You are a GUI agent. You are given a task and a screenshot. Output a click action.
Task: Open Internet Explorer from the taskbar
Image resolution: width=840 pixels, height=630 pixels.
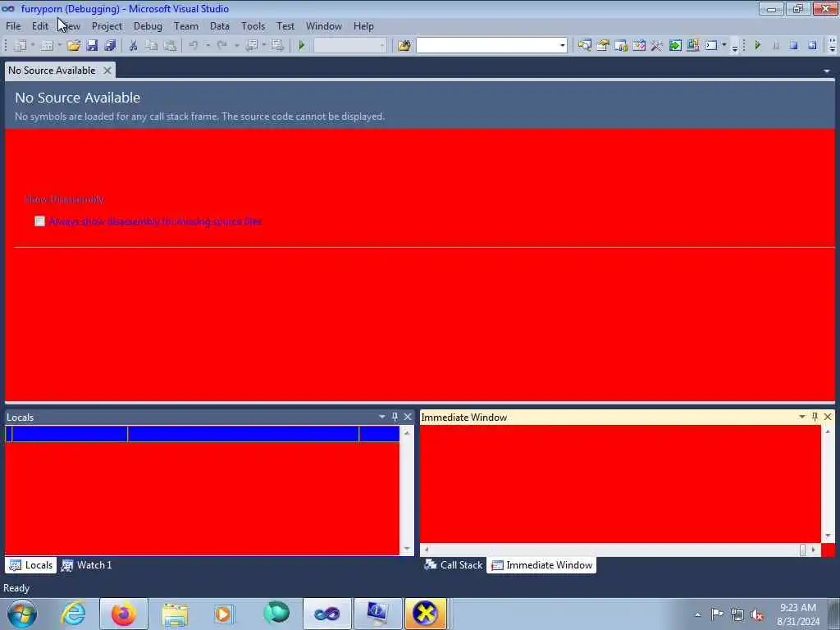(73, 614)
